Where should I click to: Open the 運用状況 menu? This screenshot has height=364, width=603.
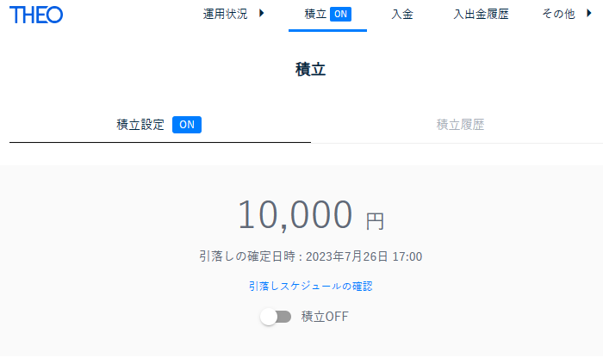pyautogui.click(x=225, y=15)
